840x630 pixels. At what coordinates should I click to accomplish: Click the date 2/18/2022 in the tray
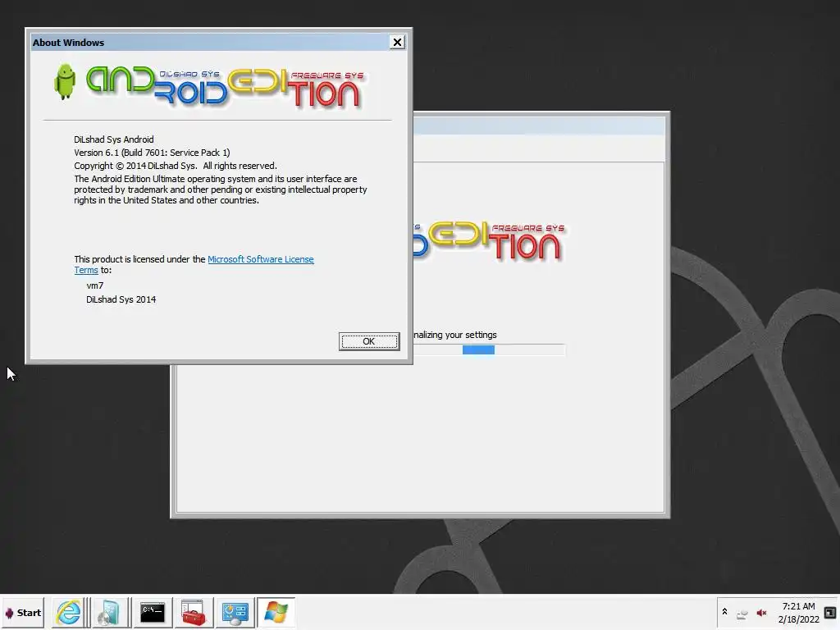798,619
